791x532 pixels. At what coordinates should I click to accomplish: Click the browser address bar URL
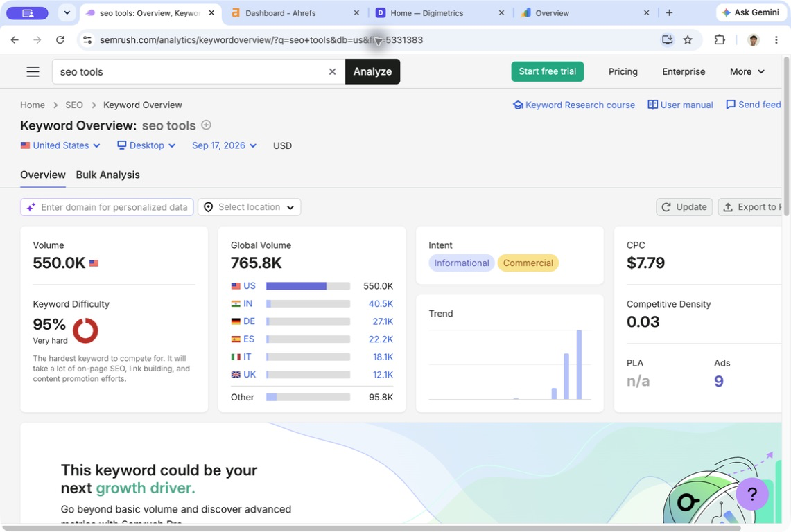[261, 40]
